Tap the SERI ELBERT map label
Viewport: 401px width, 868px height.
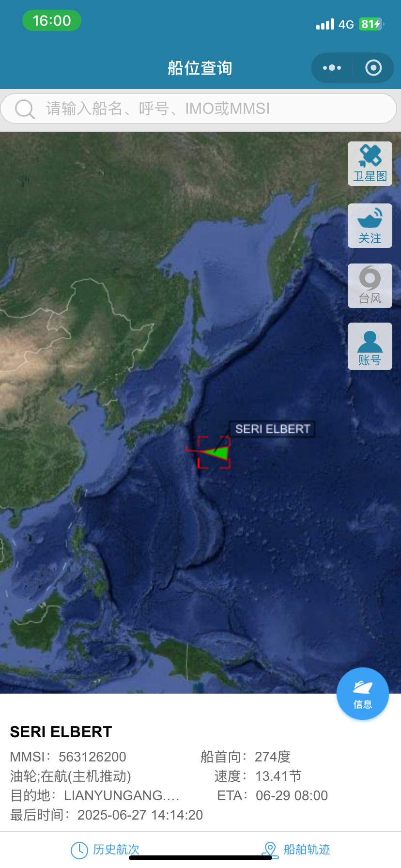[x=272, y=429]
